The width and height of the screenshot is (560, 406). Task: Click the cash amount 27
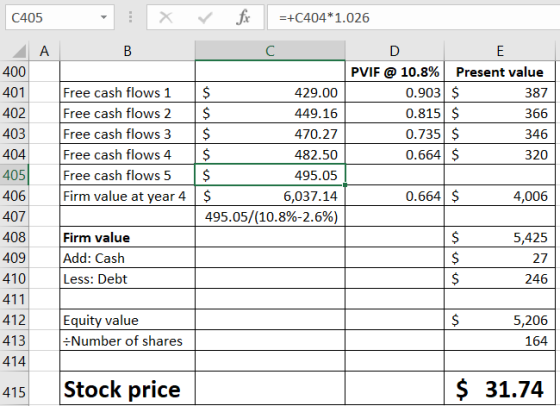(500, 258)
